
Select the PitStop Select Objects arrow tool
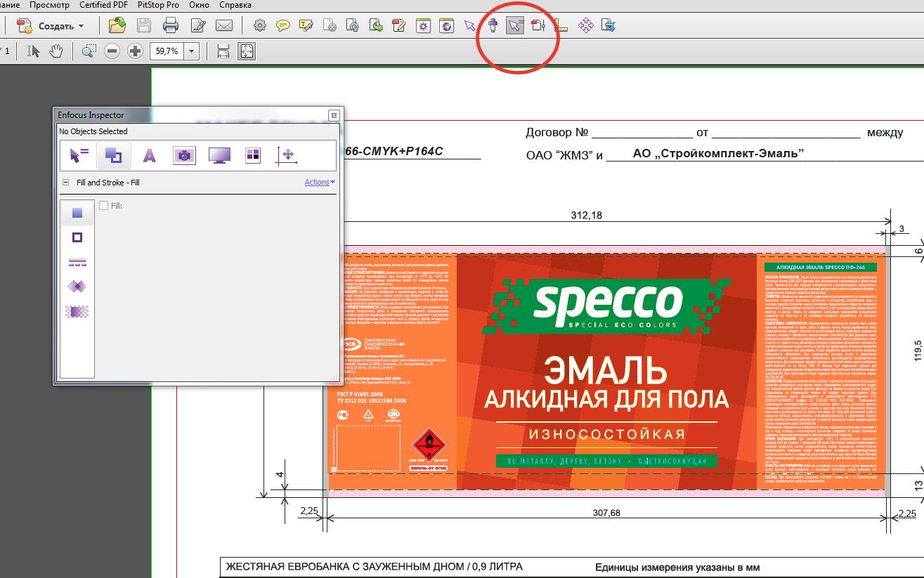pos(515,26)
